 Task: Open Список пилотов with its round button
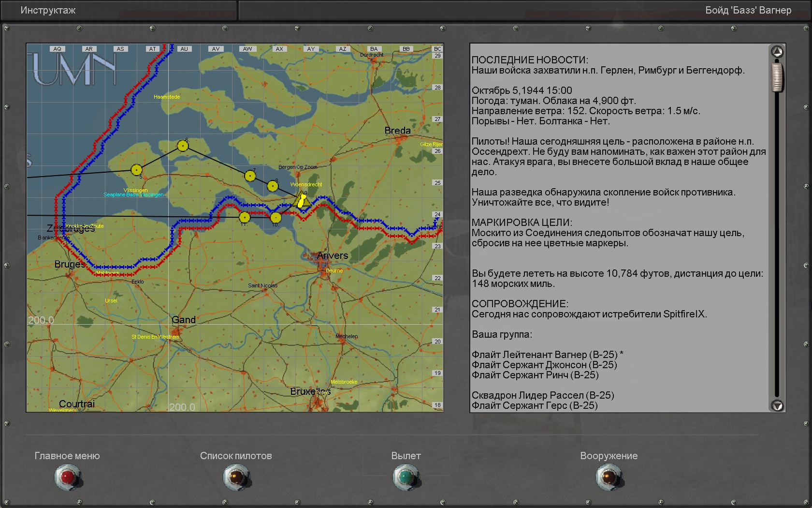click(236, 477)
